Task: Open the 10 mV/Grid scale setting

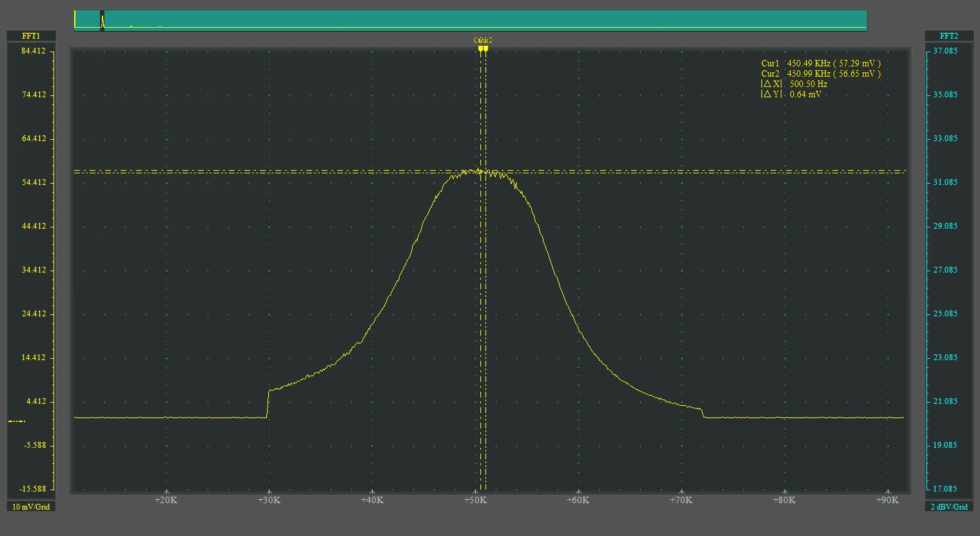Action: point(30,506)
